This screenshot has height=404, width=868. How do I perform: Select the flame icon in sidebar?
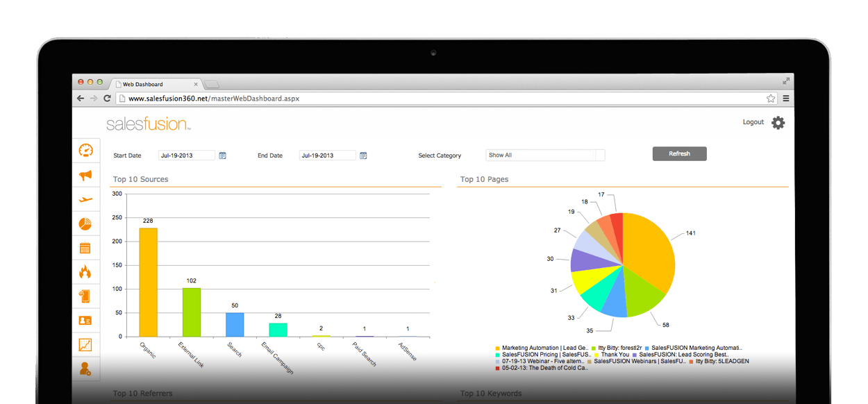(85, 272)
